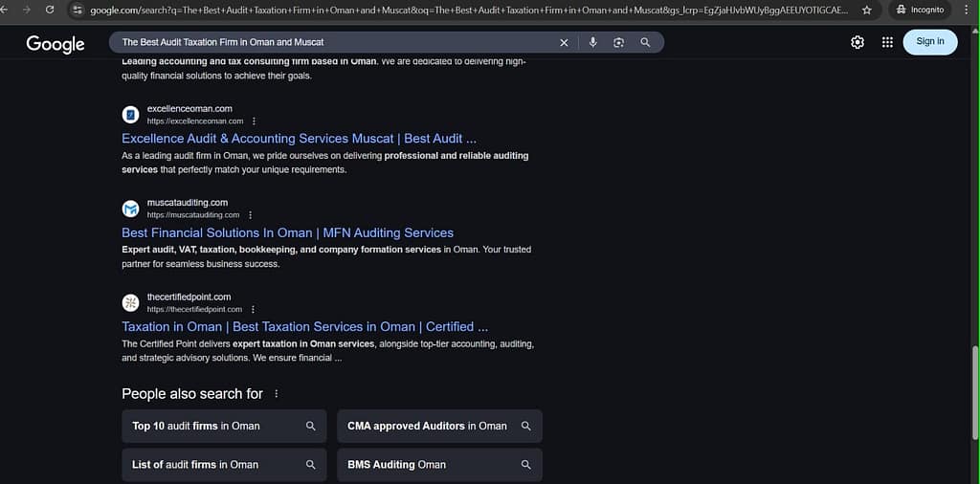Go to Google home via logo
980x484 pixels.
click(x=55, y=44)
